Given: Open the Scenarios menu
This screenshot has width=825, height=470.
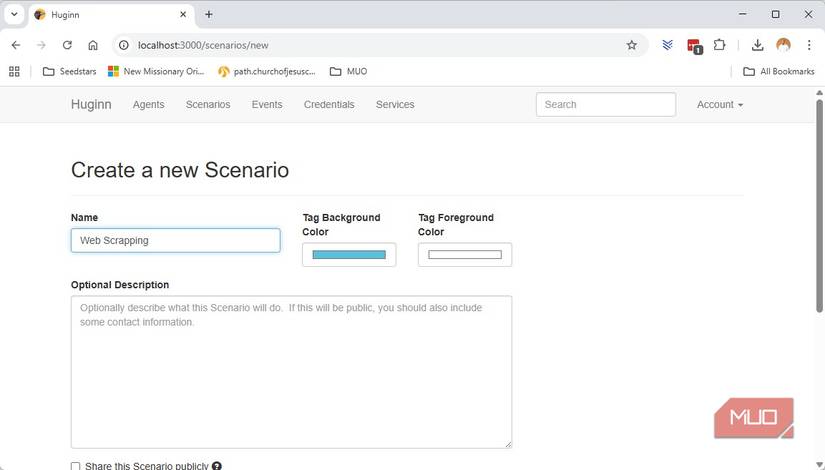Looking at the screenshot, I should (x=208, y=104).
